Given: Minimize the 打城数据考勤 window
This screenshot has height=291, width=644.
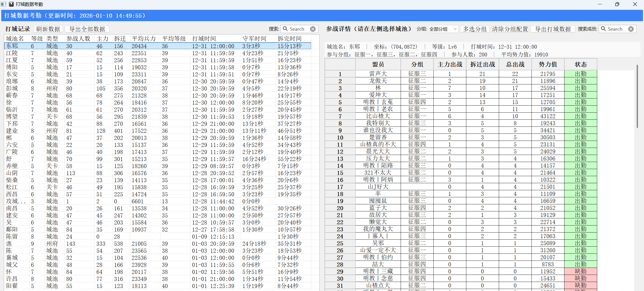Looking at the screenshot, I should (600, 4).
